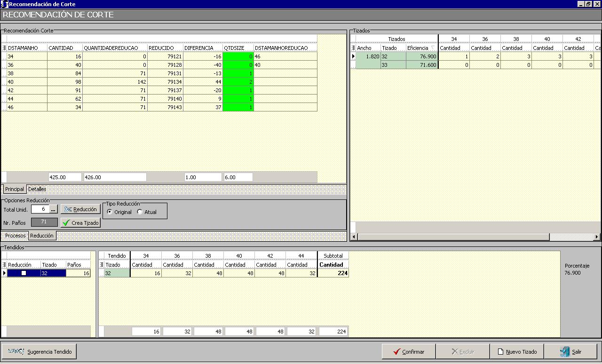Open column chooser icon in Tizados grid

pyautogui.click(x=353, y=48)
